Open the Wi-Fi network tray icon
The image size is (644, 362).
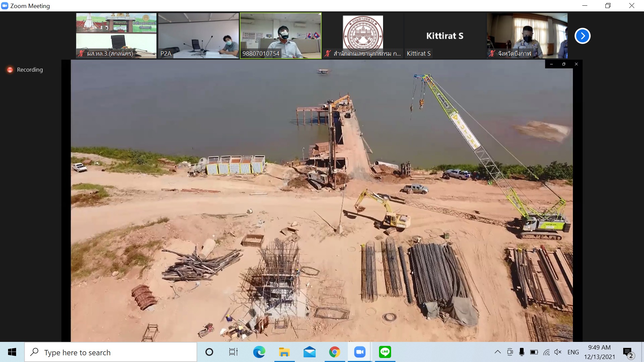(x=546, y=352)
